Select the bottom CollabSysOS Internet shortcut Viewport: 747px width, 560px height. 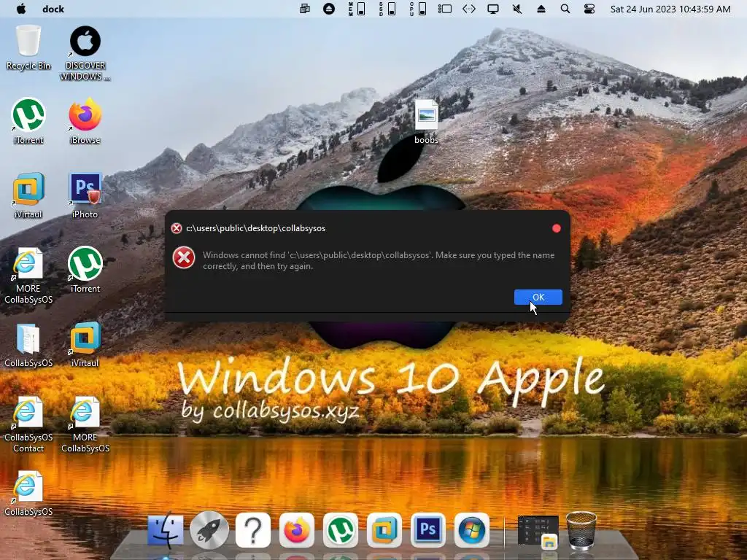pyautogui.click(x=28, y=494)
